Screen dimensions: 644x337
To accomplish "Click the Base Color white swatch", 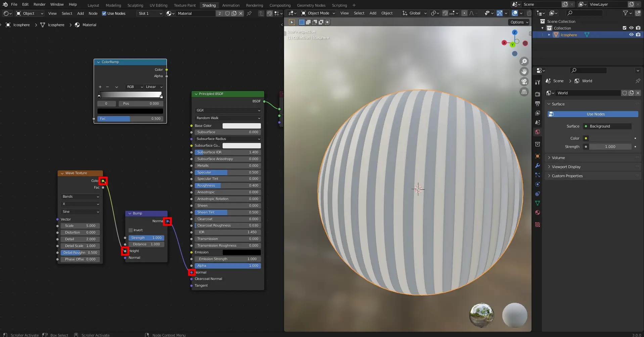I will pos(241,126).
